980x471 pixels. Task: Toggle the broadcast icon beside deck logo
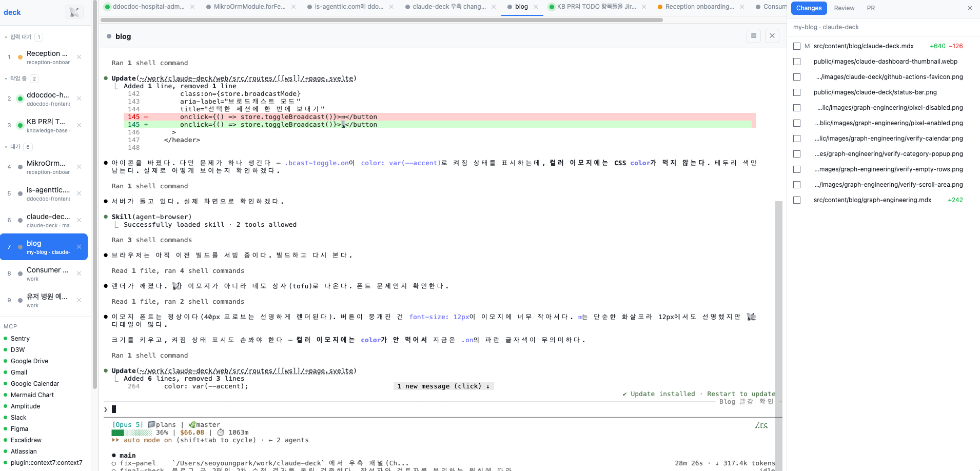(74, 12)
